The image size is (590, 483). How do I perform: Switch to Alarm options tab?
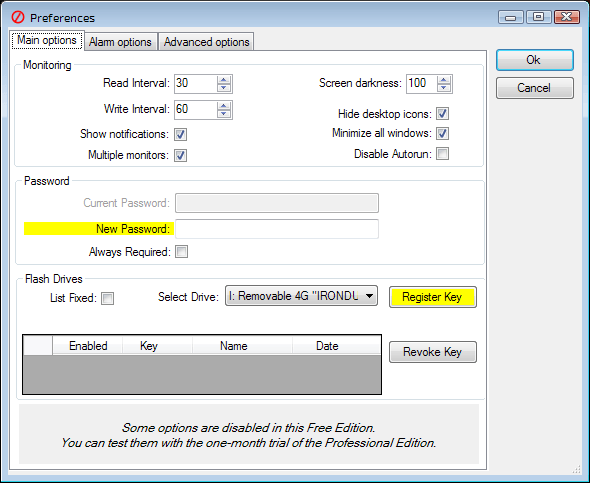[x=120, y=42]
